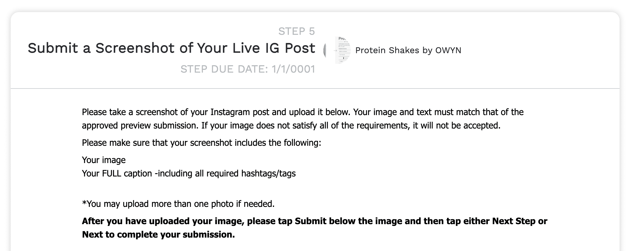
Task: Click the STEP 5 label
Action: pos(296,32)
